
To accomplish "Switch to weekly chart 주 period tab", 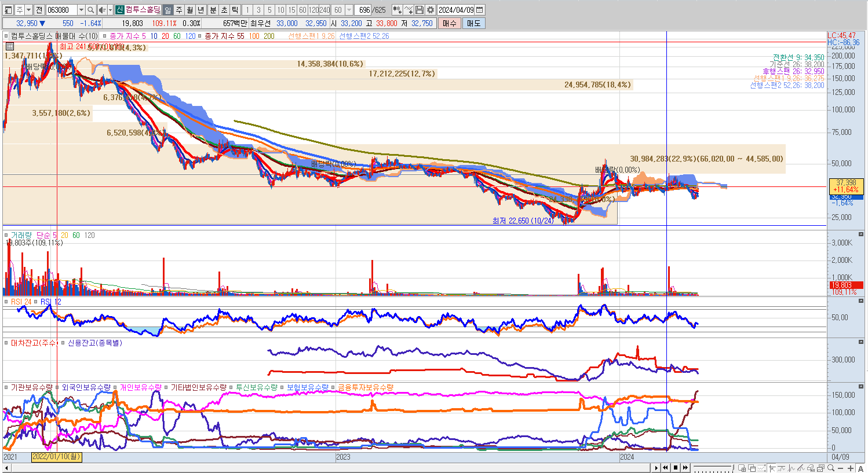I will (x=178, y=10).
